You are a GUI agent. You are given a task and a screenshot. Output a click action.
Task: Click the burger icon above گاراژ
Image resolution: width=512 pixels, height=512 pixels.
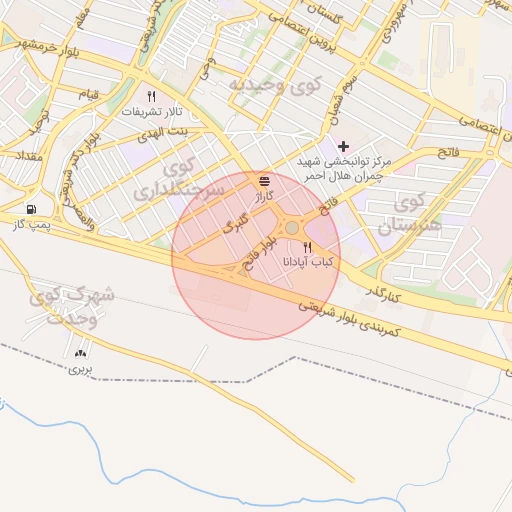tap(265, 182)
